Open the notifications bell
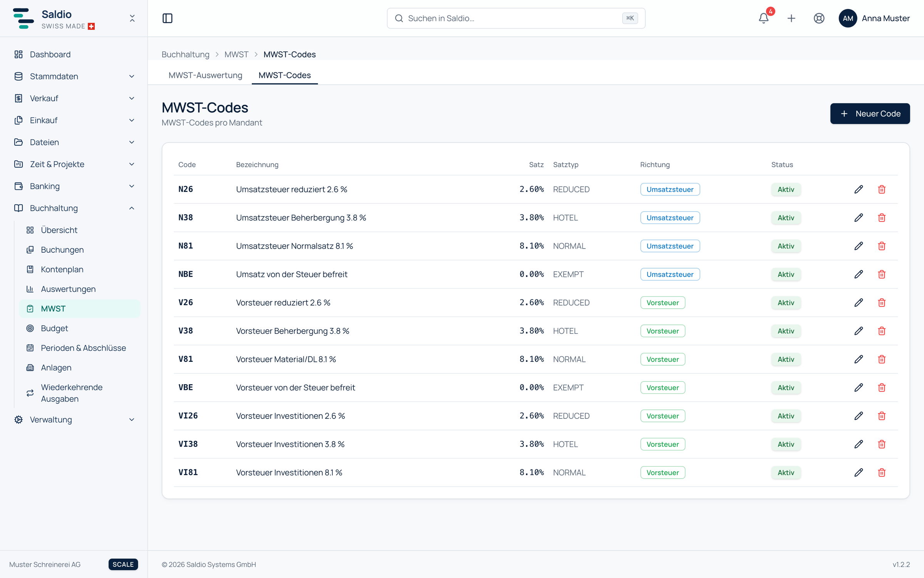Image resolution: width=924 pixels, height=578 pixels. pyautogui.click(x=763, y=18)
